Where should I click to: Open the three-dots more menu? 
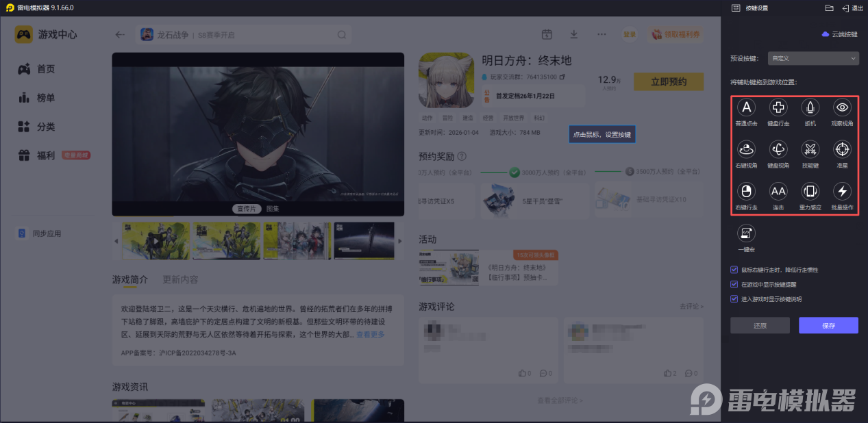point(602,34)
